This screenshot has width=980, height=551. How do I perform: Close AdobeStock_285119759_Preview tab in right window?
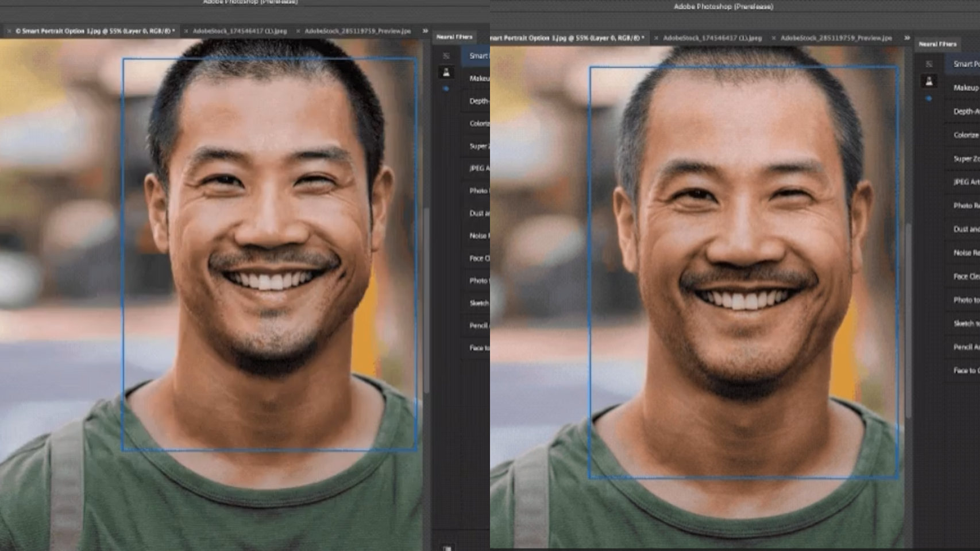773,38
